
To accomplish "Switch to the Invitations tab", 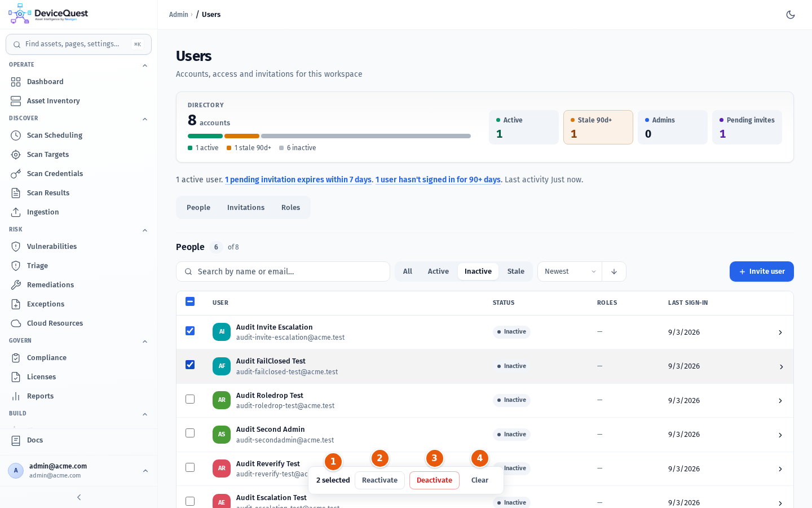I will pyautogui.click(x=246, y=208).
